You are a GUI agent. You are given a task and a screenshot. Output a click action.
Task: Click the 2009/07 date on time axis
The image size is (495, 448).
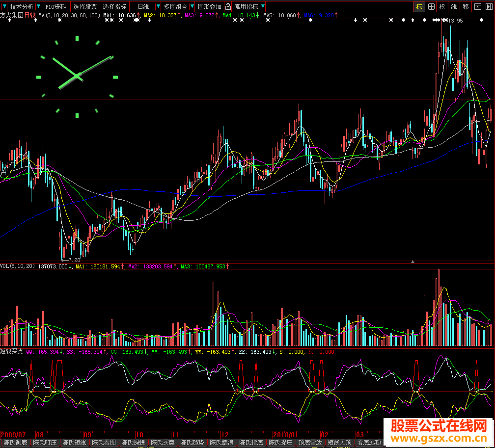[13, 435]
